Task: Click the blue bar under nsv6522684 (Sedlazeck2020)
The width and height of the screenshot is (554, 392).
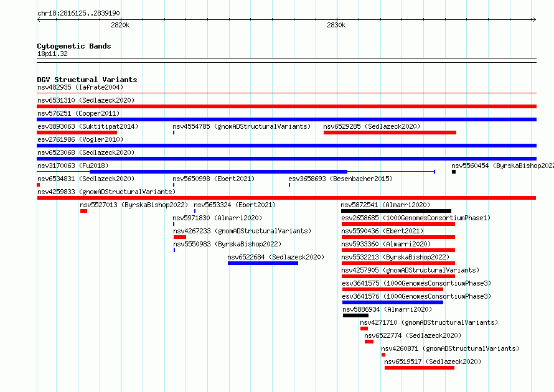Action: click(x=263, y=263)
